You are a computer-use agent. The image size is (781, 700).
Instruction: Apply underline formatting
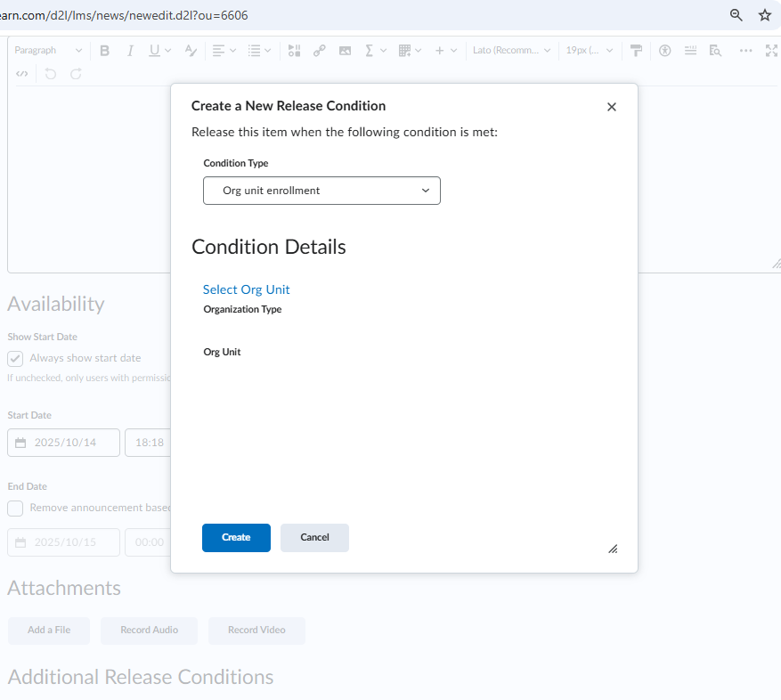[x=154, y=51]
